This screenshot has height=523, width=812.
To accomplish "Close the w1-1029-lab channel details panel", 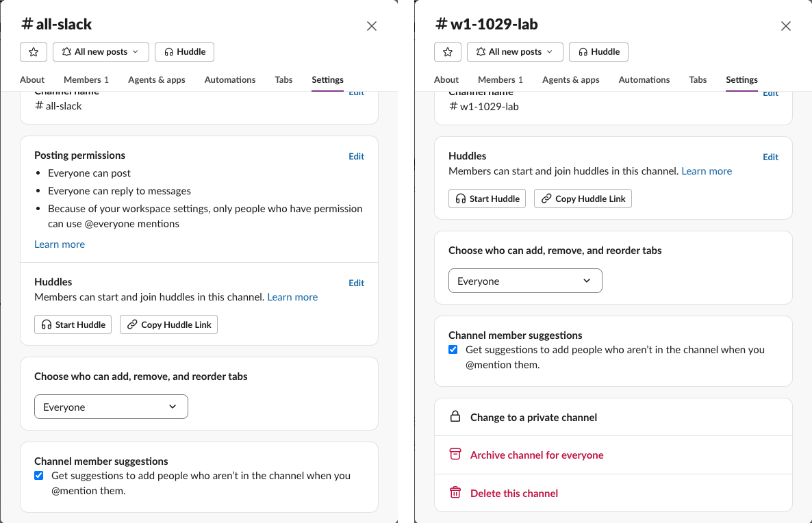I will click(x=786, y=26).
